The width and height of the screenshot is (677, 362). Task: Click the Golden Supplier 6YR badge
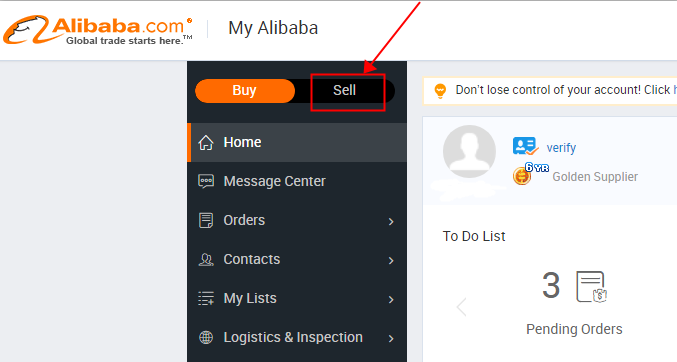(530, 174)
